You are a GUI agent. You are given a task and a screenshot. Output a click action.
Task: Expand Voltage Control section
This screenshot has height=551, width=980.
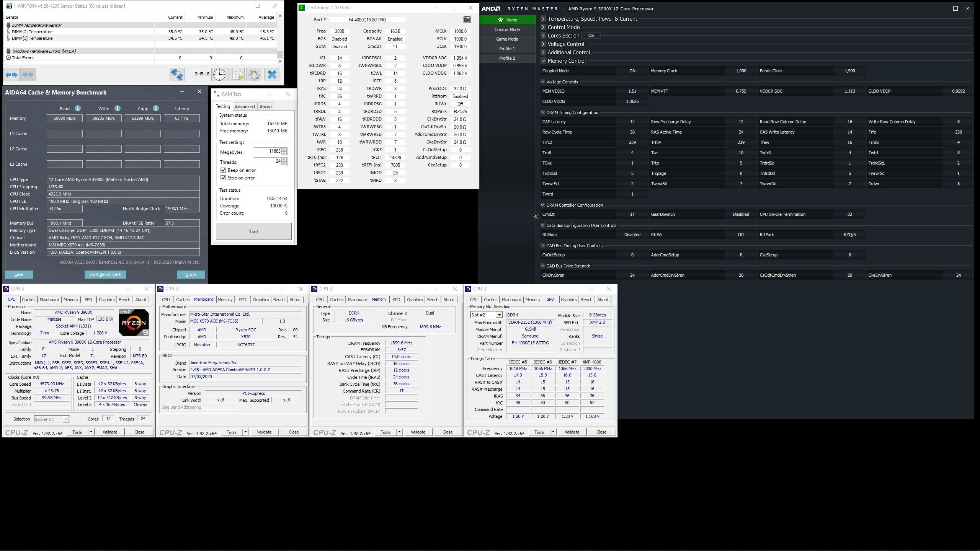(x=543, y=44)
